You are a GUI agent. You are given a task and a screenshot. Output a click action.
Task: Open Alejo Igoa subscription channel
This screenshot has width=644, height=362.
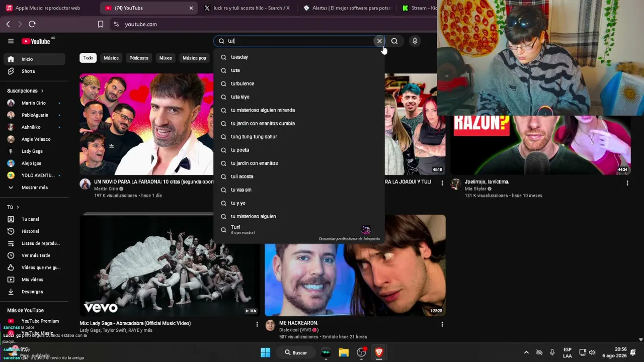[x=34, y=163]
